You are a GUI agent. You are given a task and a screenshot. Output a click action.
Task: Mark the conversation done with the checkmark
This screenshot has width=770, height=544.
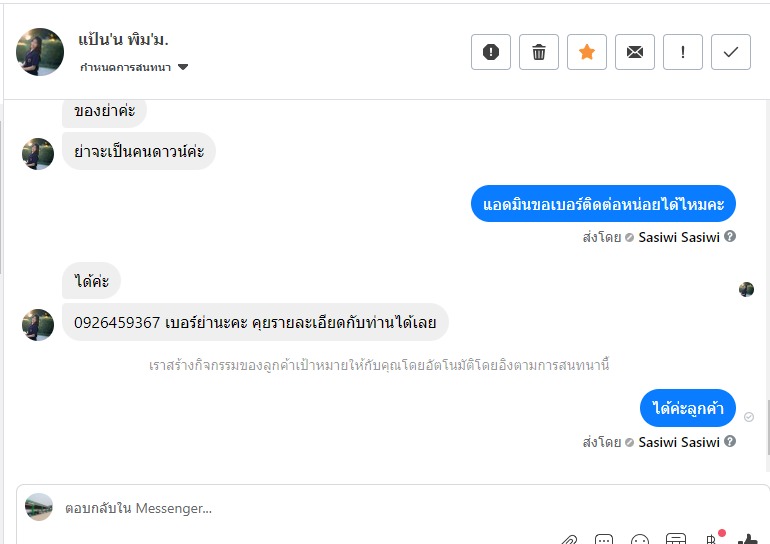pyautogui.click(x=731, y=52)
